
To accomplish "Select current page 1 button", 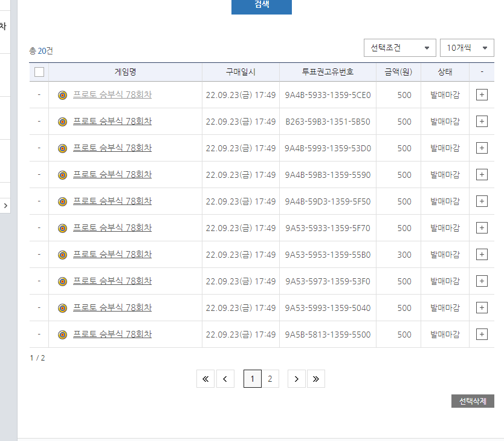I will pyautogui.click(x=253, y=379).
